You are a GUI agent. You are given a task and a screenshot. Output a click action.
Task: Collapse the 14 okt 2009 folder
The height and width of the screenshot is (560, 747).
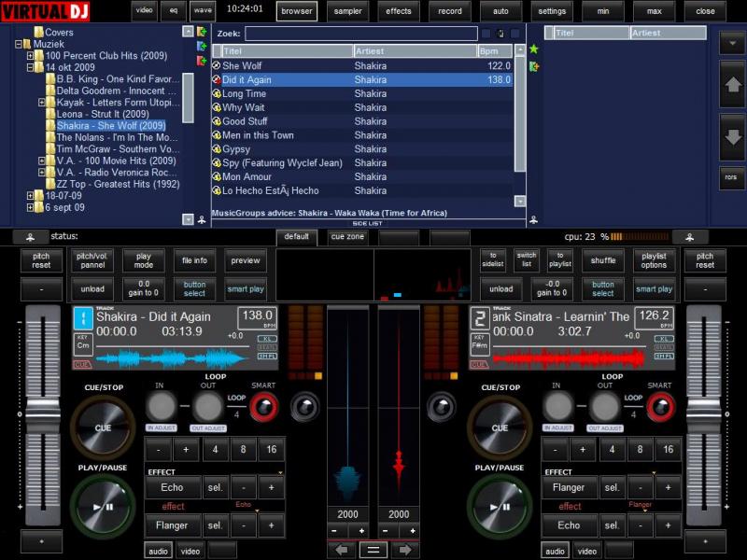point(30,67)
